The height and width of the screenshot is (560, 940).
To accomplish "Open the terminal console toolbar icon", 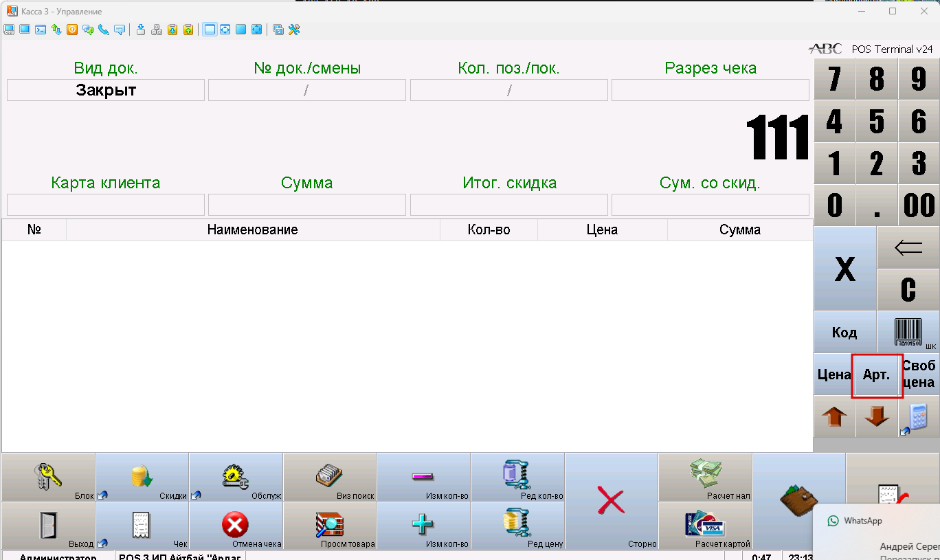I will pyautogui.click(x=41, y=30).
